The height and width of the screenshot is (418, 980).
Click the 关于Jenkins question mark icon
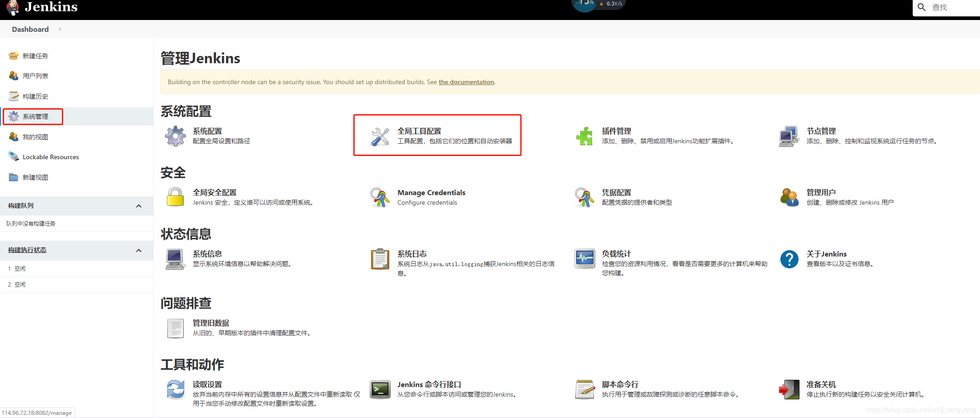pos(789,259)
